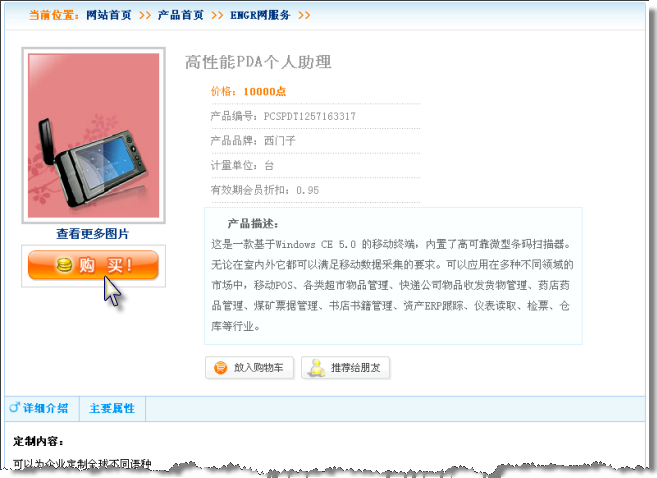Click the 推荐给朋友 recommend button
Viewport: 657px width, 478px height.
pos(345,368)
